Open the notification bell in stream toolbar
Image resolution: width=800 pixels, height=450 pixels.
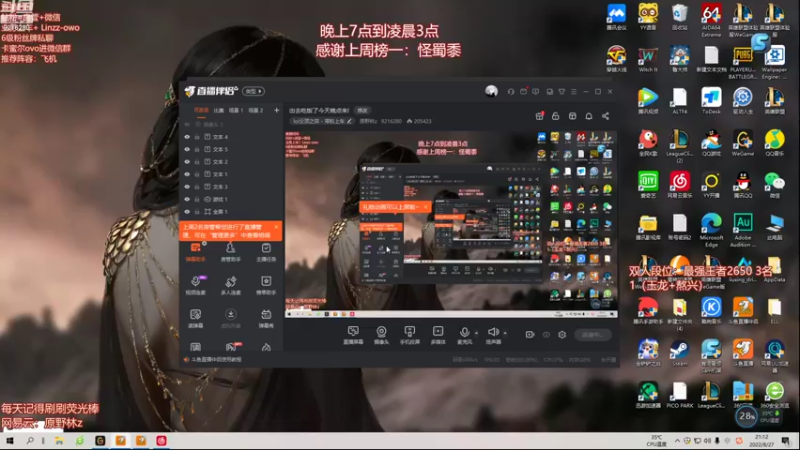(x=589, y=116)
